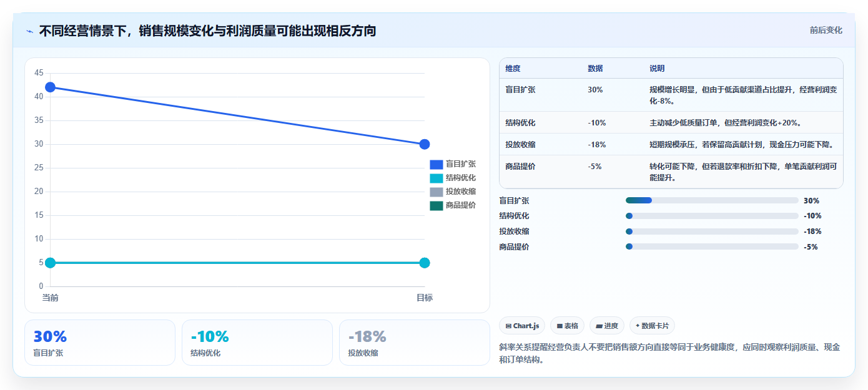Click the footnote starting 斜率关系提醒
The height and width of the screenshot is (390, 868).
click(x=669, y=353)
